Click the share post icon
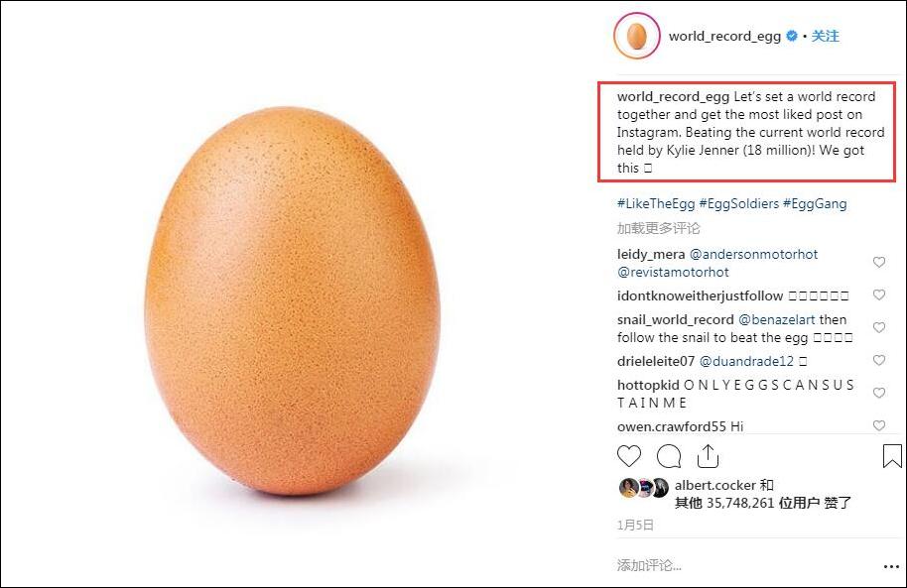 pyautogui.click(x=708, y=456)
